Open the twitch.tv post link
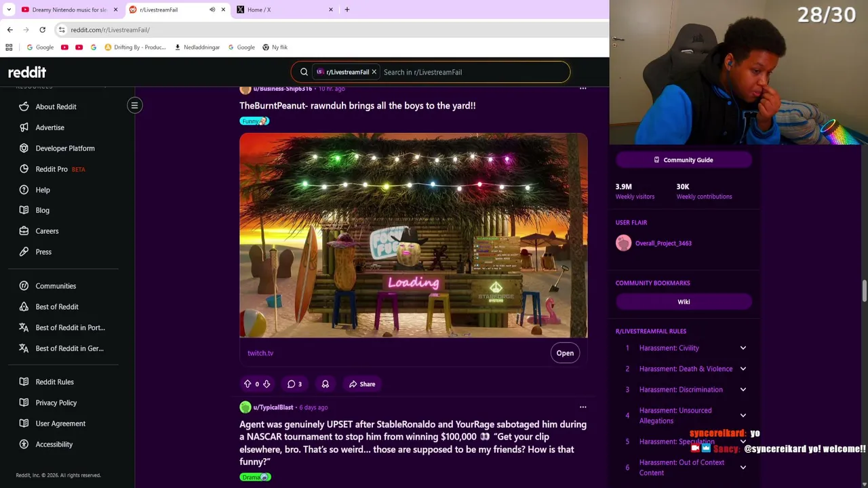This screenshot has height=488, width=868. pos(260,353)
